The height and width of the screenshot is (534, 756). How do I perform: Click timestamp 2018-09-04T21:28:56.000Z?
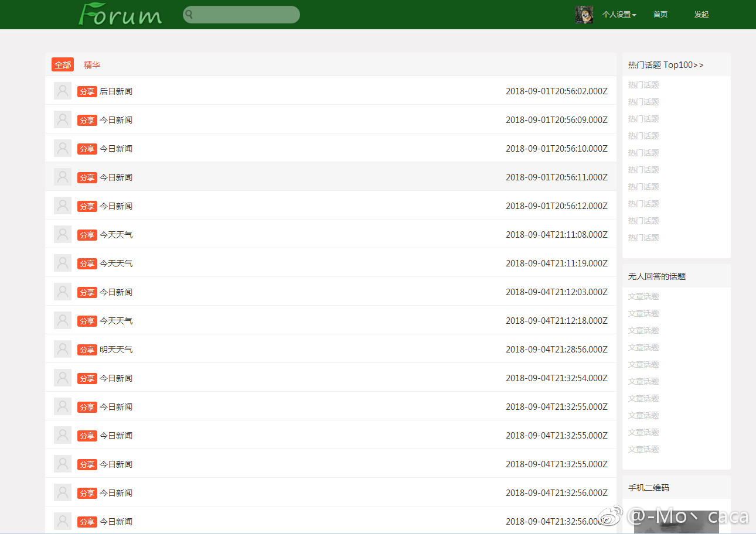pos(557,350)
